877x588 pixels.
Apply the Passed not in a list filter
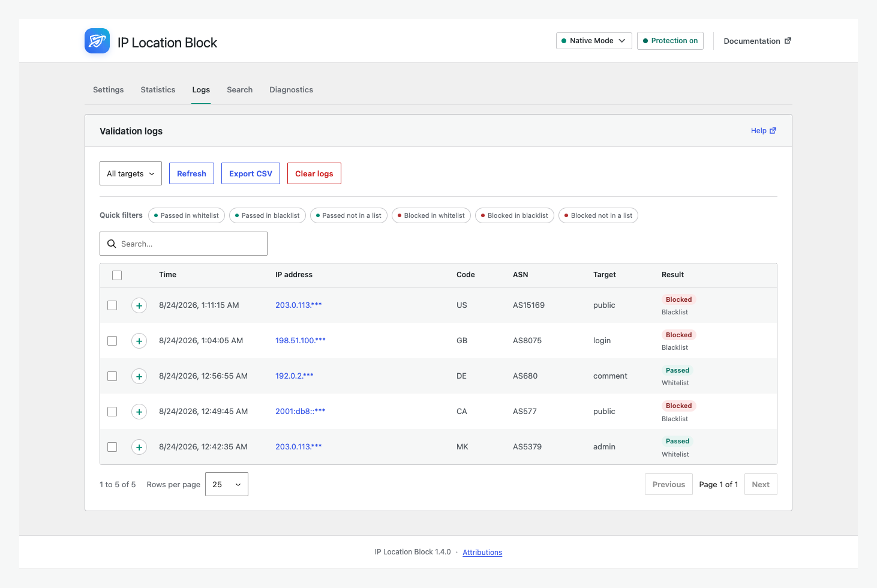point(349,215)
